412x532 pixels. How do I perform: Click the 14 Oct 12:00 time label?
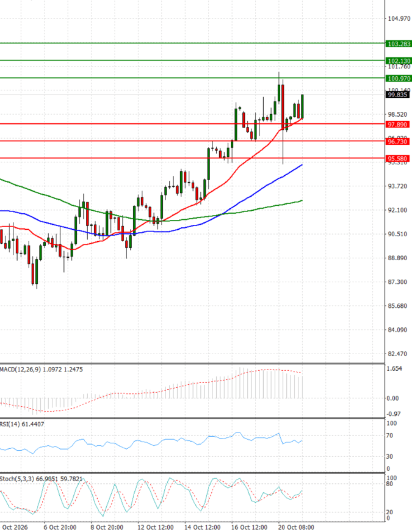point(202,527)
